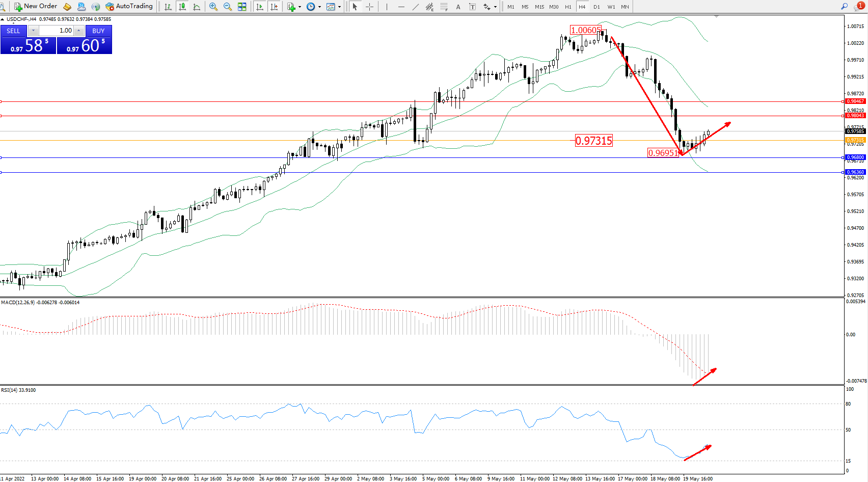Zoom out of the chart
Screen dimensions: 868x482
[228, 7]
